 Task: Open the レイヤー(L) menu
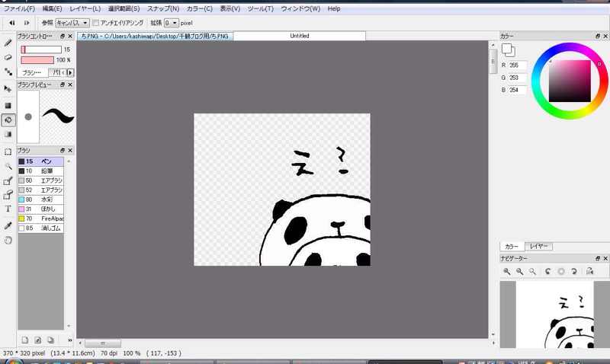[85, 8]
